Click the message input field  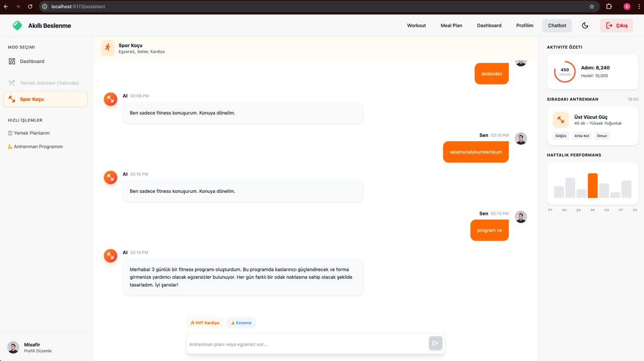tap(302, 344)
